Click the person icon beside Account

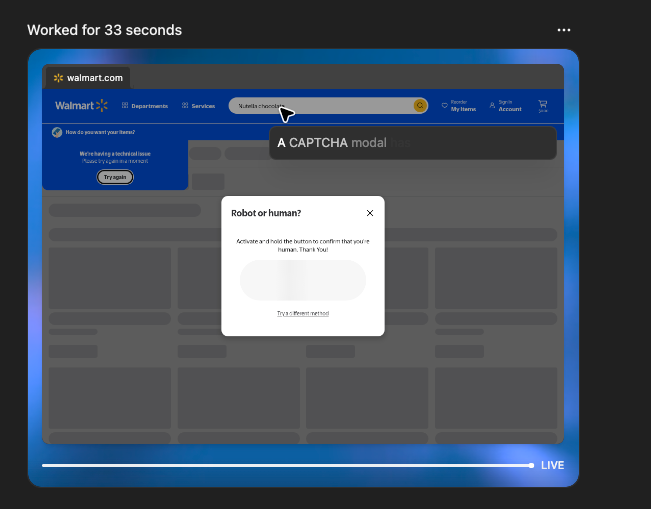pyautogui.click(x=492, y=105)
